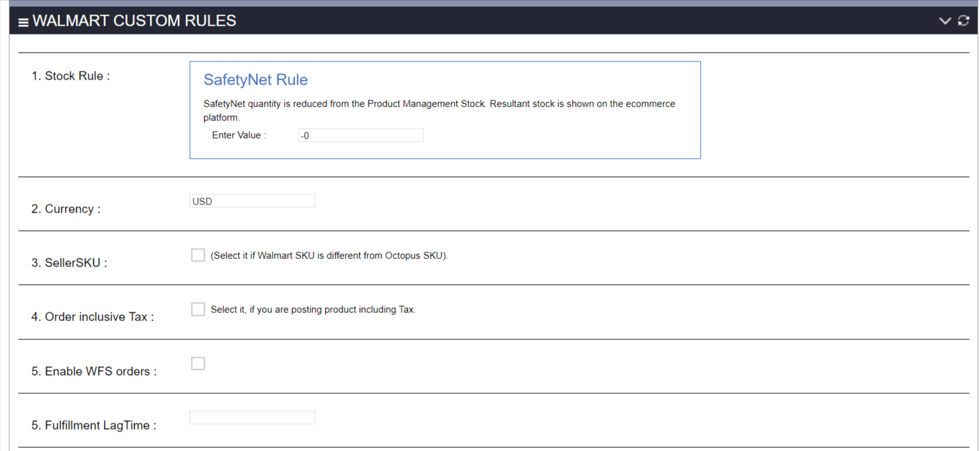Click the 'posting product including Tax' note

point(313,310)
